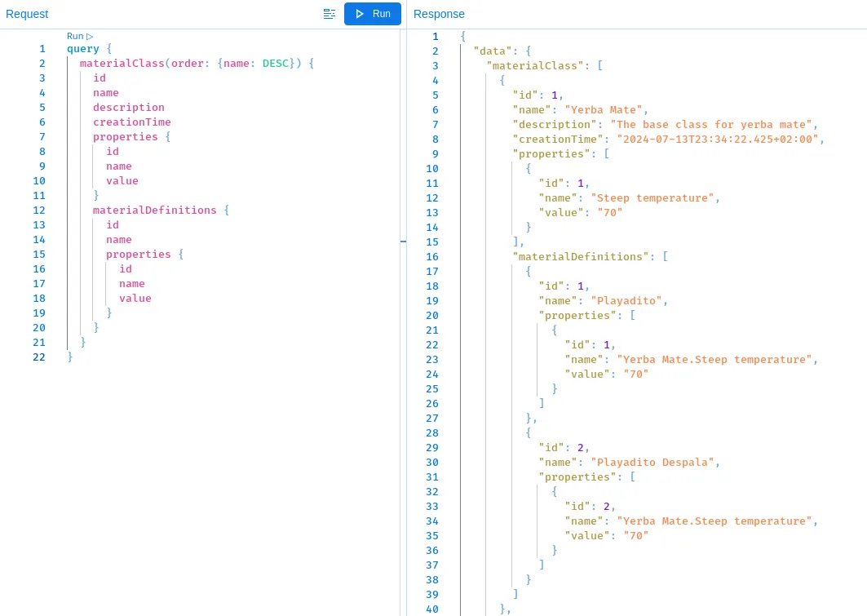The height and width of the screenshot is (616, 867).
Task: Click "Steep temperature" on response line 12
Action: (652, 198)
